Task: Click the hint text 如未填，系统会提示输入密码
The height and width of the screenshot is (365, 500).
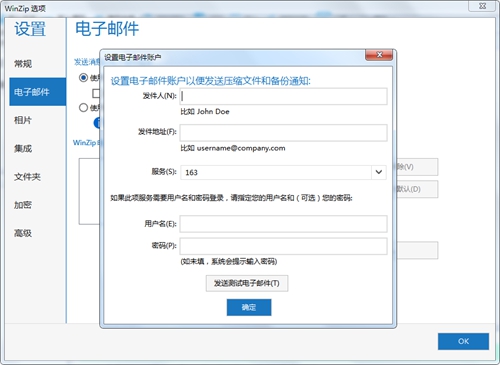Action: coord(229,261)
